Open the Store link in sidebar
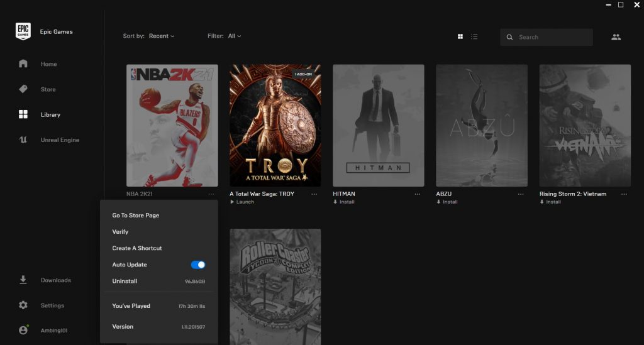644x345 pixels. (48, 89)
